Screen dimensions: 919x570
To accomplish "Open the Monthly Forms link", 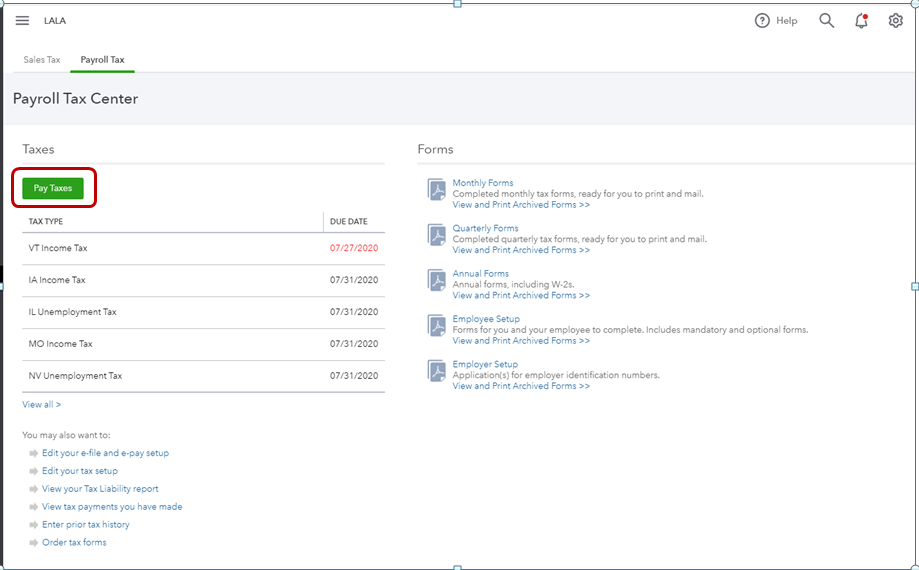I will 483,183.
